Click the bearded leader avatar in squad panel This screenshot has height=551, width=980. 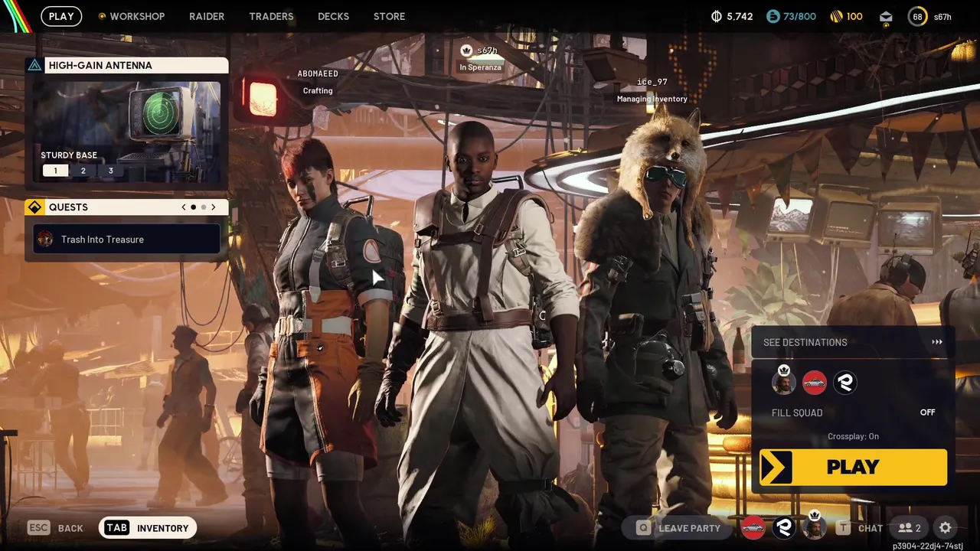(x=783, y=382)
